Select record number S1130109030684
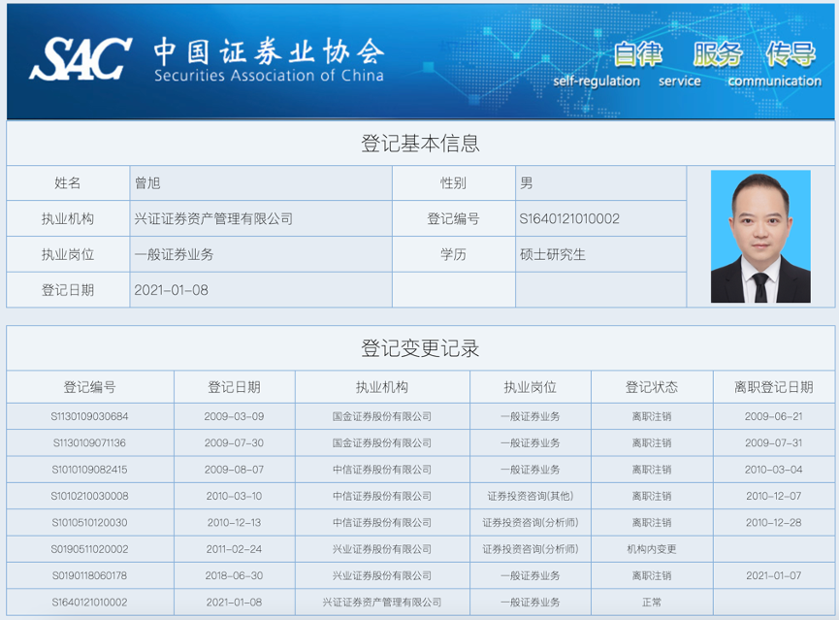The image size is (840, 620). (x=89, y=416)
